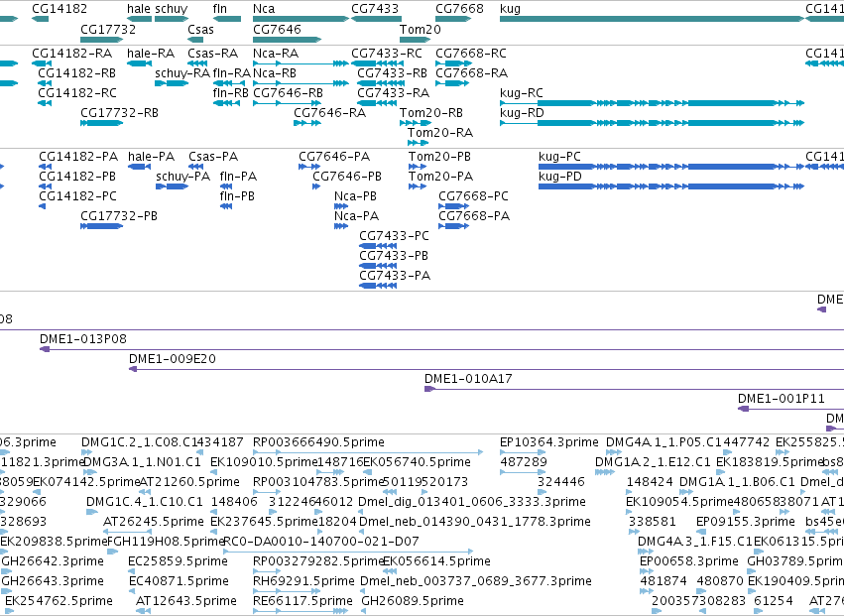The image size is (844, 616).
Task: Click the DMG1C.4_1.C10.C1 label
Action: pyautogui.click(x=145, y=501)
